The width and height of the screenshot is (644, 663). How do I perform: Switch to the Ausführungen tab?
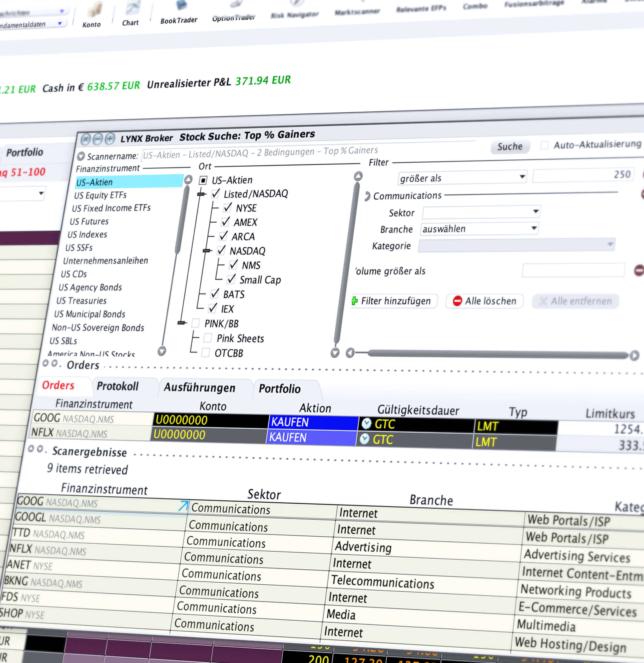(x=200, y=388)
